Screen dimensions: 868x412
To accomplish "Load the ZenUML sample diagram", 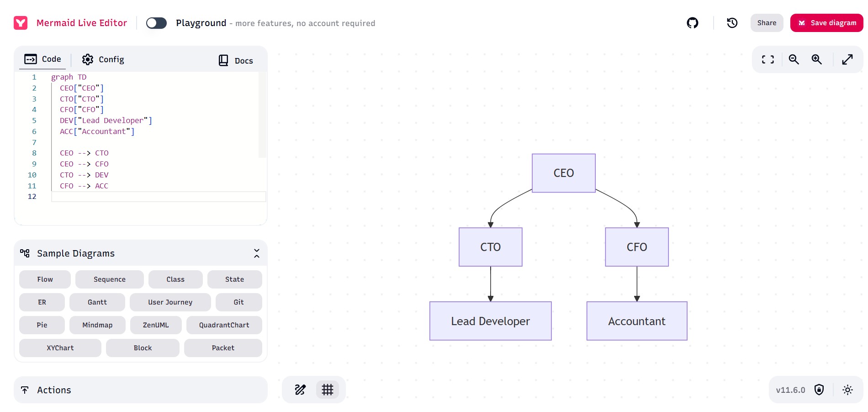I will tap(156, 325).
